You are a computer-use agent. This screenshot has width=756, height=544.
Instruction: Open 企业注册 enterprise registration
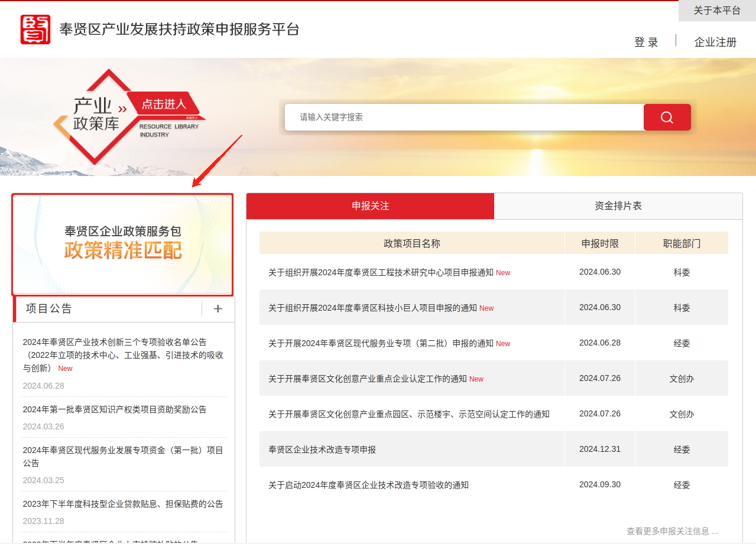(715, 42)
